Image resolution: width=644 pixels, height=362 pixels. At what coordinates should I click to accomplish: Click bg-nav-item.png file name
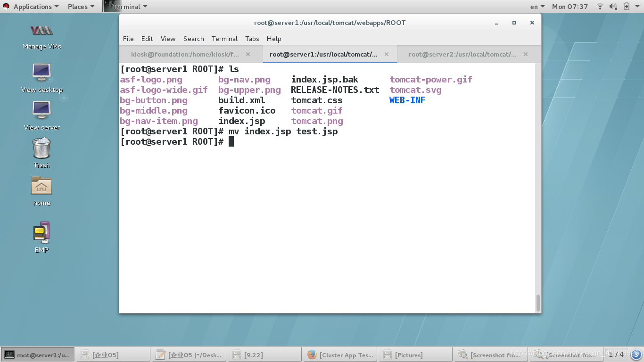point(159,121)
